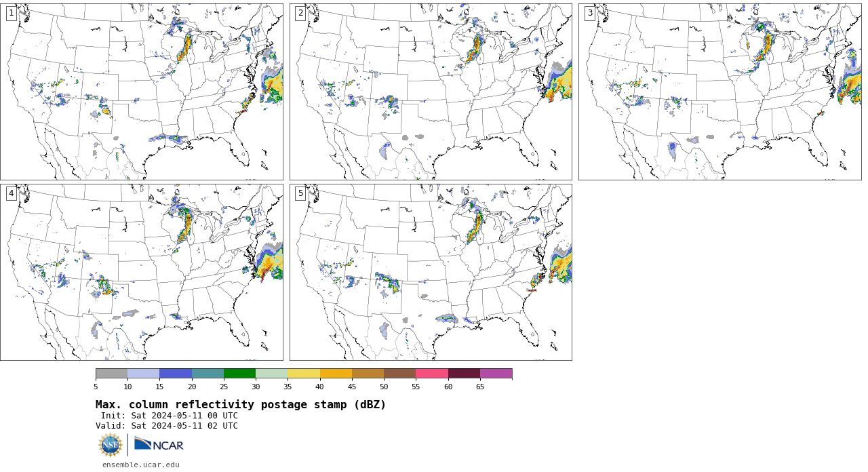Screen dimensions: 868x472
Task: Click the ensemble.ucar.edu text
Action: point(141,465)
